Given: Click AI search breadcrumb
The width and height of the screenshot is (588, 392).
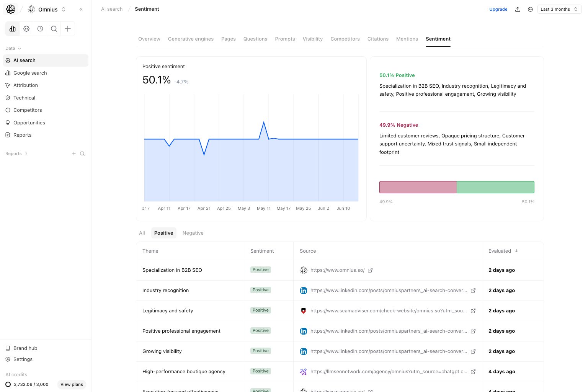Looking at the screenshot, I should pos(112,9).
